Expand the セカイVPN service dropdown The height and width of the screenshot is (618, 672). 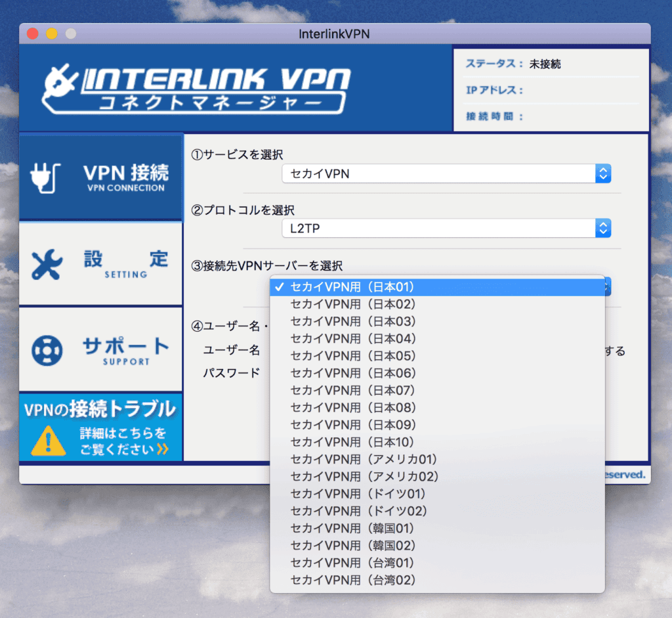(446, 173)
